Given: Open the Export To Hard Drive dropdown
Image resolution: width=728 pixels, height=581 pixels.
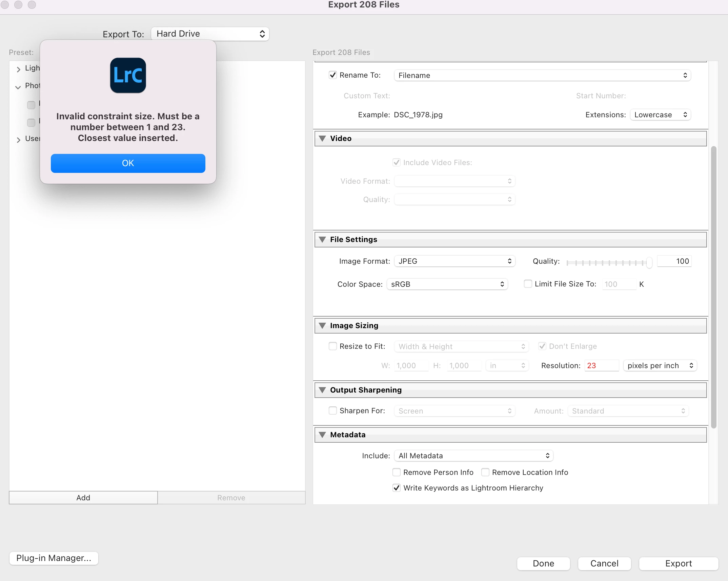Looking at the screenshot, I should pyautogui.click(x=210, y=34).
